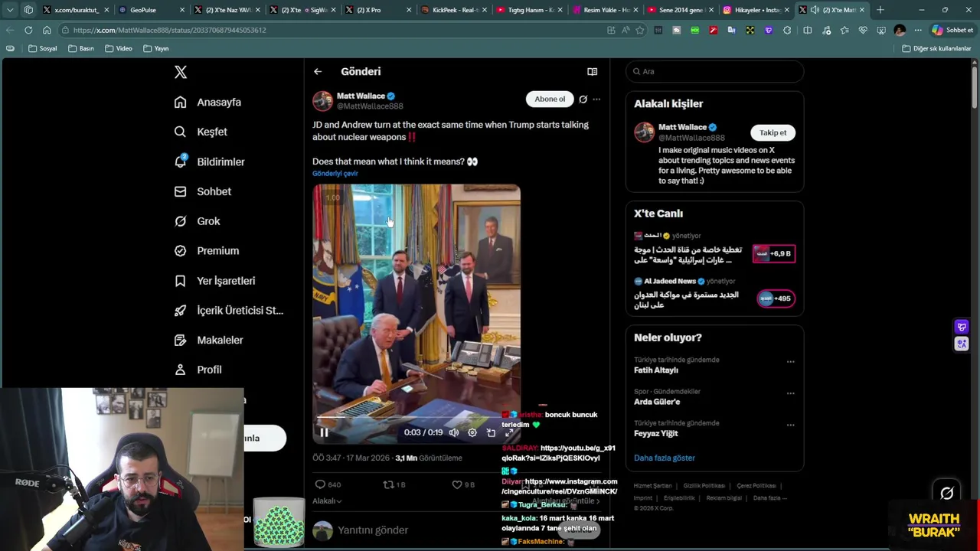Screen dimensions: 980x551
Task: Open Profil in the sidebar
Action: [x=198, y=370]
